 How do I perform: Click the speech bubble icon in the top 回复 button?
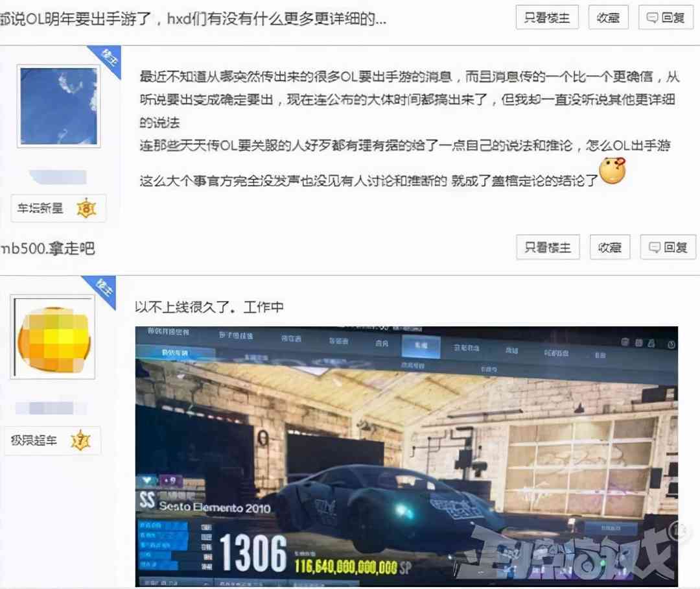[x=652, y=18]
